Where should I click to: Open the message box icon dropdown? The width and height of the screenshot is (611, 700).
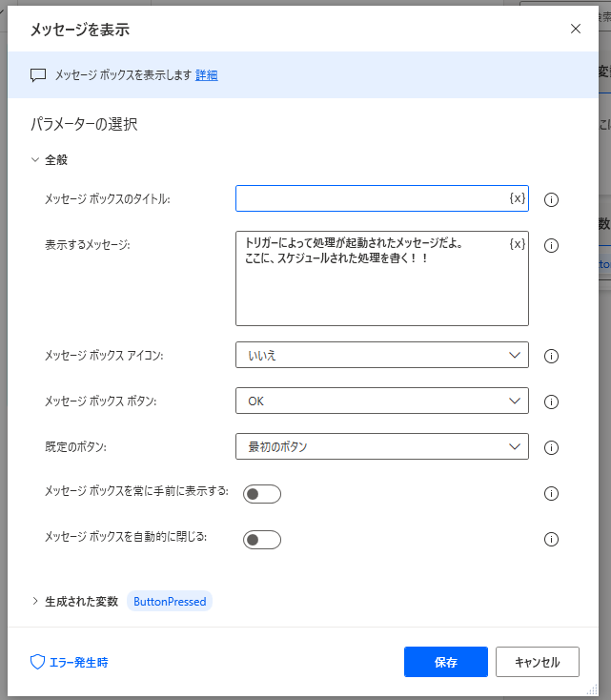381,355
